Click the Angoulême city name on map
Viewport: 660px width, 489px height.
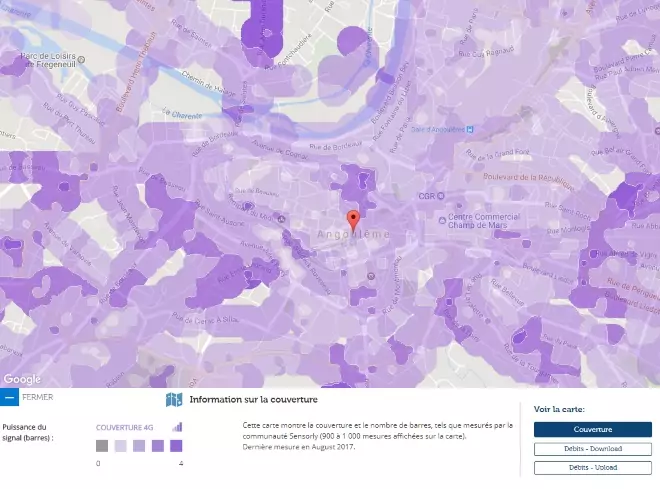click(351, 235)
